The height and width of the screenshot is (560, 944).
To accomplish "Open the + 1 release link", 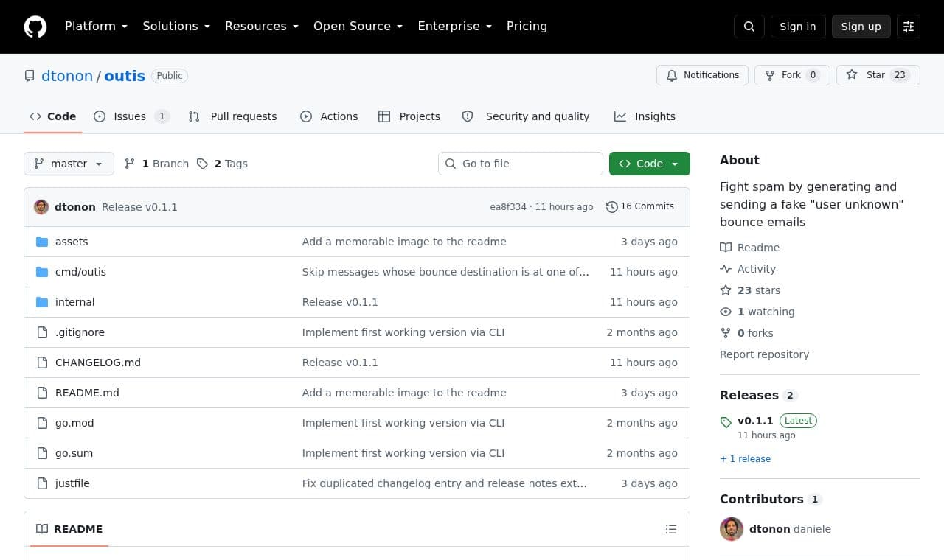I will pos(745,458).
